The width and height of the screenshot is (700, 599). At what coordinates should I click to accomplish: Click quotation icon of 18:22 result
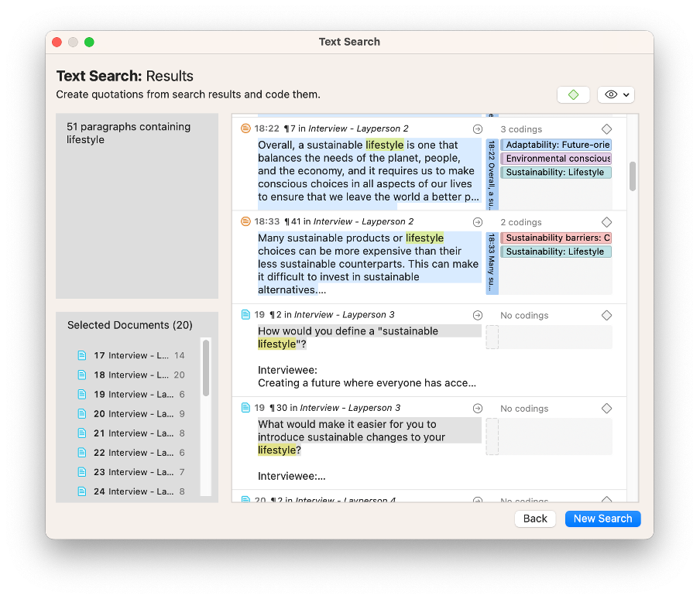coord(245,128)
